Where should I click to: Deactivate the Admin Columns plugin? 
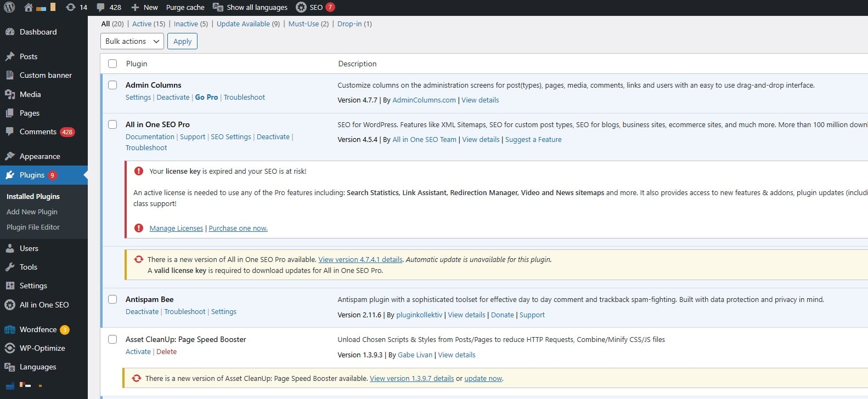[x=173, y=97]
